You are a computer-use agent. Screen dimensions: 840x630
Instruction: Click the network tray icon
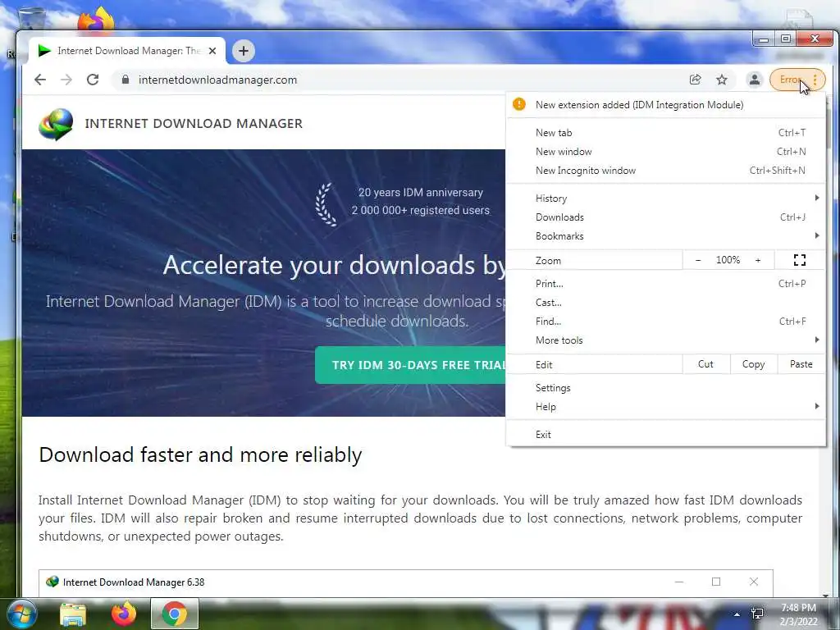[757, 614]
